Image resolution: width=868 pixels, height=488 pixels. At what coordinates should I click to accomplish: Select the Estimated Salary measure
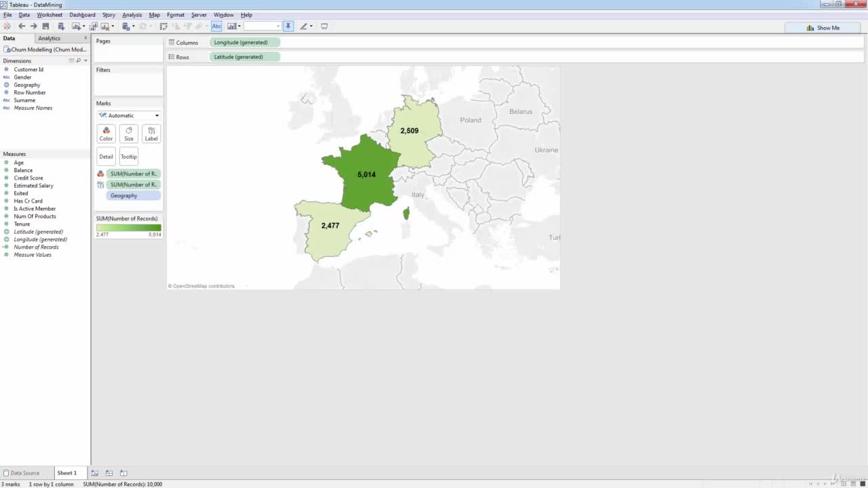33,186
